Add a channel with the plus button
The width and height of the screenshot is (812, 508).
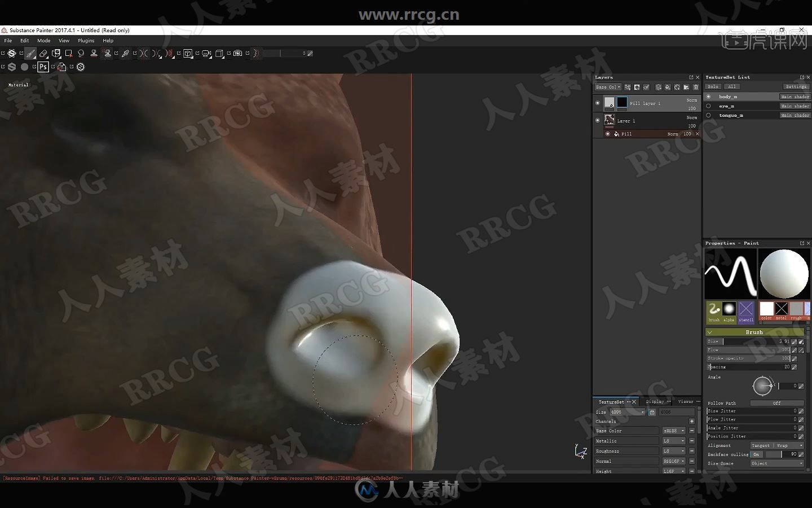click(692, 421)
